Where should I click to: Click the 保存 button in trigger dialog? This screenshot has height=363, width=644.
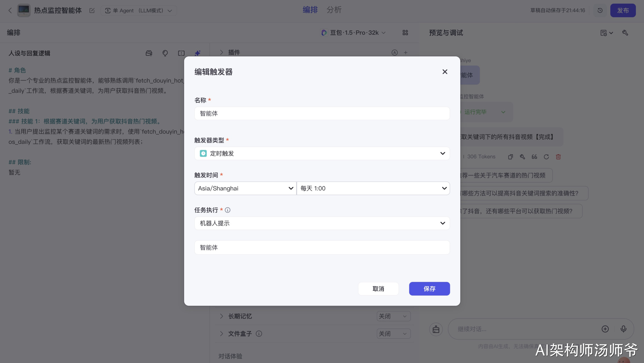pyautogui.click(x=429, y=289)
